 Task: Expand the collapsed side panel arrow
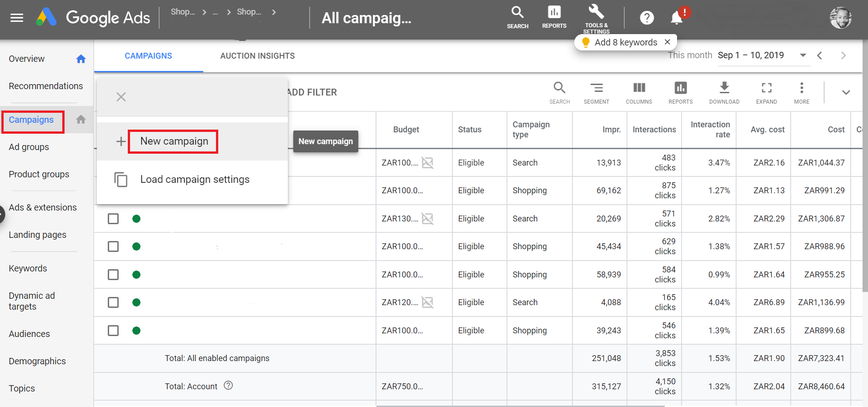tap(2, 214)
